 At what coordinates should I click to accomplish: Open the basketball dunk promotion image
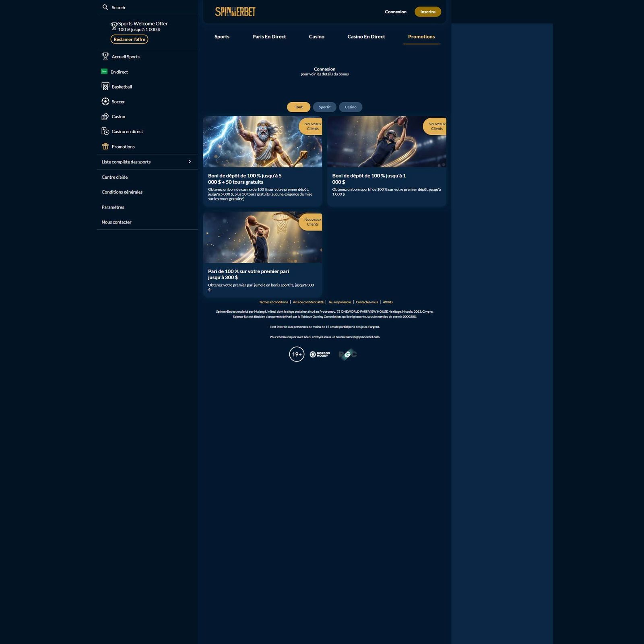point(262,237)
